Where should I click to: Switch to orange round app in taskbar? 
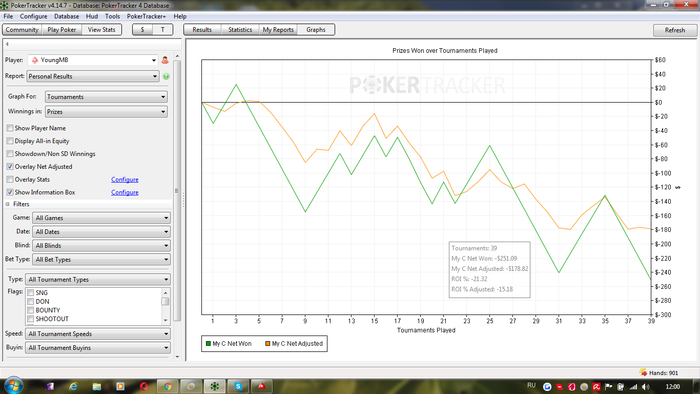(191, 386)
